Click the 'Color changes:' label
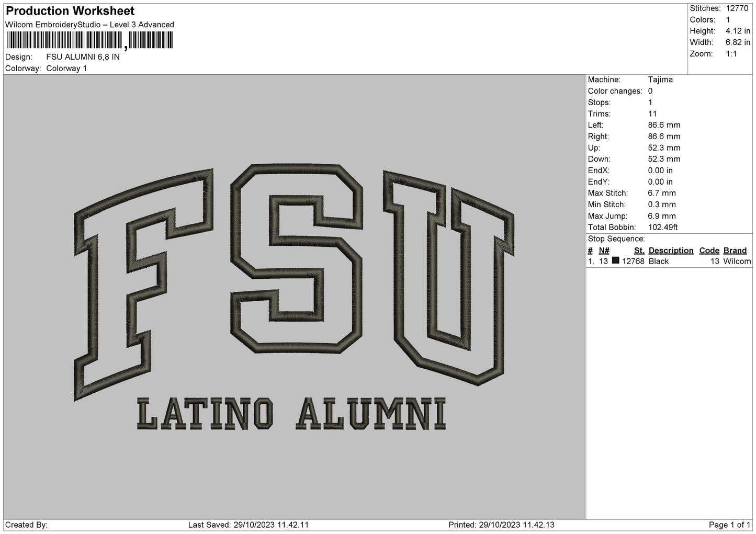Image resolution: width=756 pixels, height=534 pixels. [615, 91]
